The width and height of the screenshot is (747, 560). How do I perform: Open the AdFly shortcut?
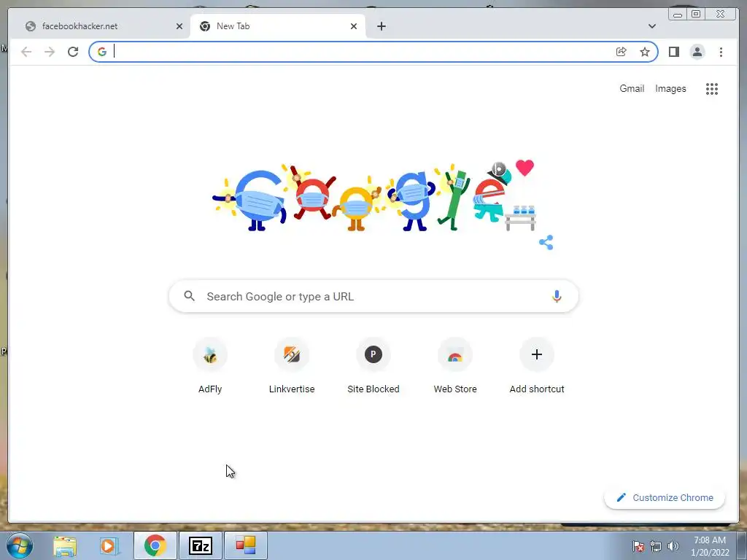click(x=210, y=366)
